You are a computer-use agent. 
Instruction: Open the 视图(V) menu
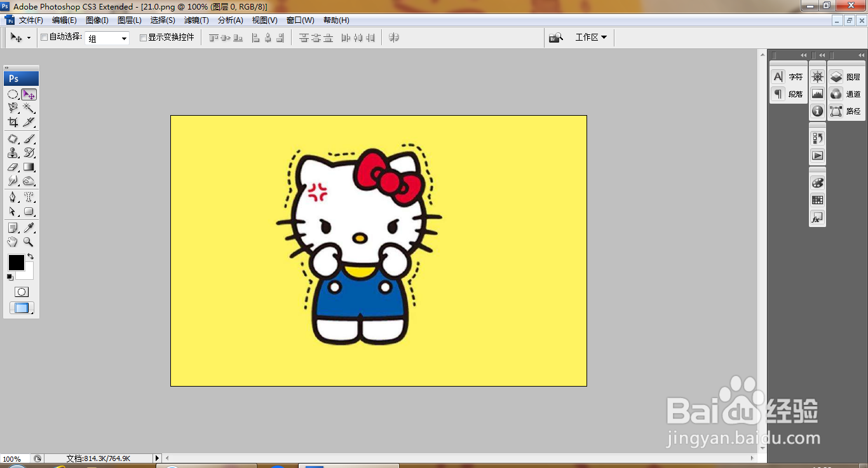click(265, 20)
